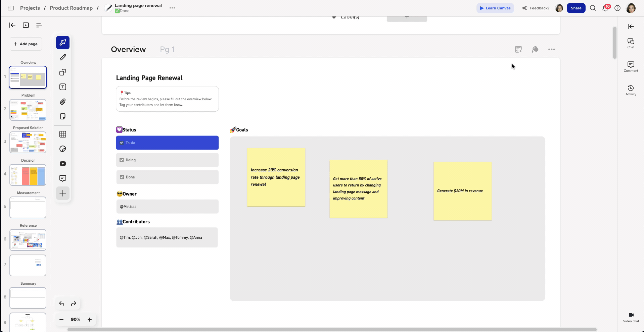Toggle the Done status checkbox
The height and width of the screenshot is (332, 644).
(x=122, y=177)
